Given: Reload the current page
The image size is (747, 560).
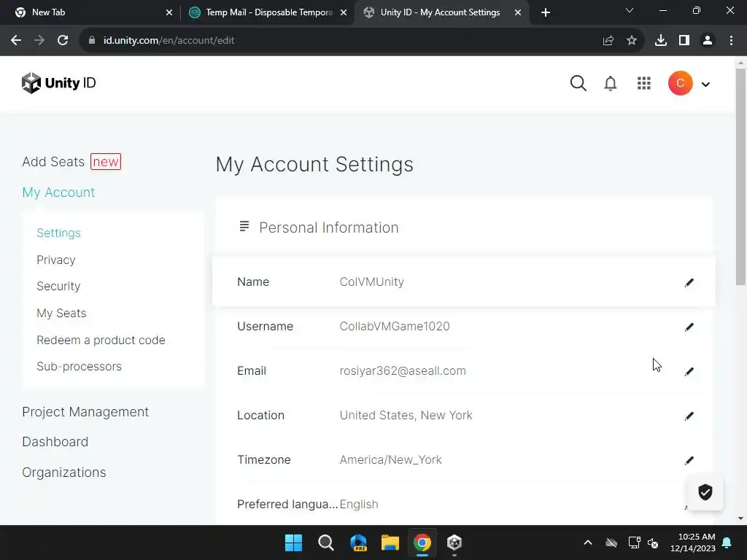Looking at the screenshot, I should coord(63,41).
